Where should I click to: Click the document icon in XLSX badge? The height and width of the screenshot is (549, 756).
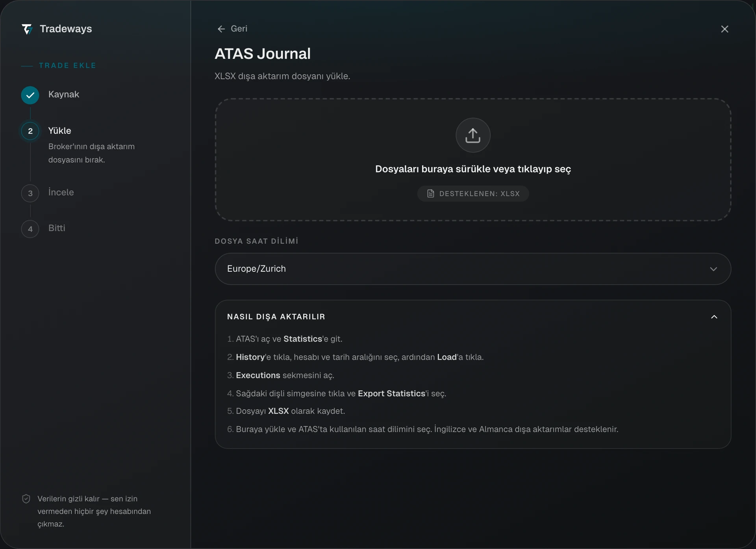[431, 194]
